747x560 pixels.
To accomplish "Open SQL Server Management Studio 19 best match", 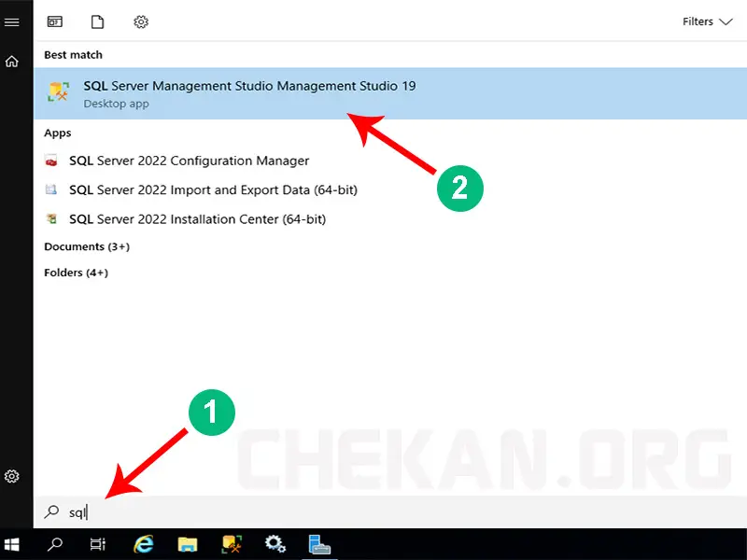I will click(x=390, y=93).
